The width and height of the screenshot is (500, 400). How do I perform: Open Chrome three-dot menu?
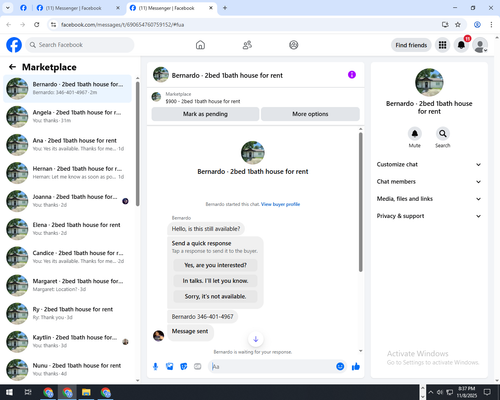(x=491, y=25)
